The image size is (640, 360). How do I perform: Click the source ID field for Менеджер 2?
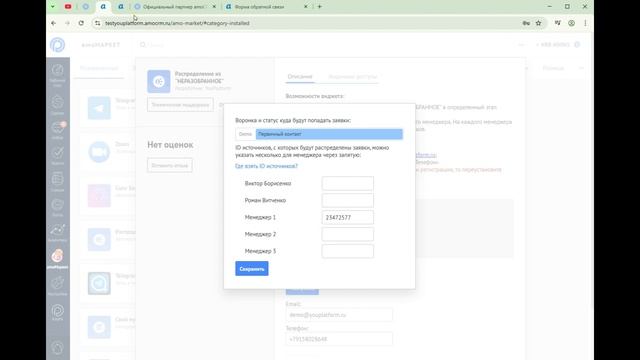click(x=347, y=234)
